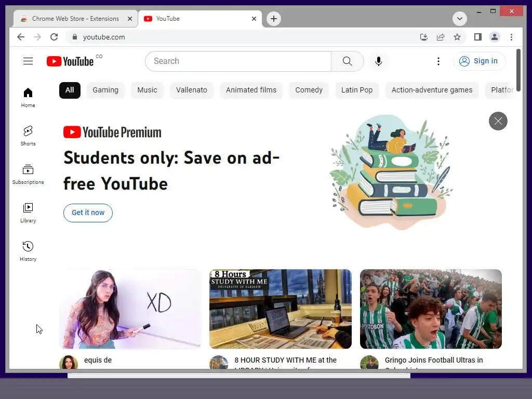Screen dimensions: 532x399
Task: Close the YouTube tab
Action: (254, 19)
